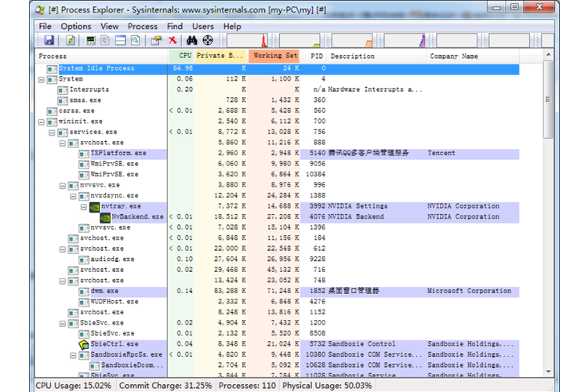Toggle the lower pane toolbar icon

tap(121, 40)
